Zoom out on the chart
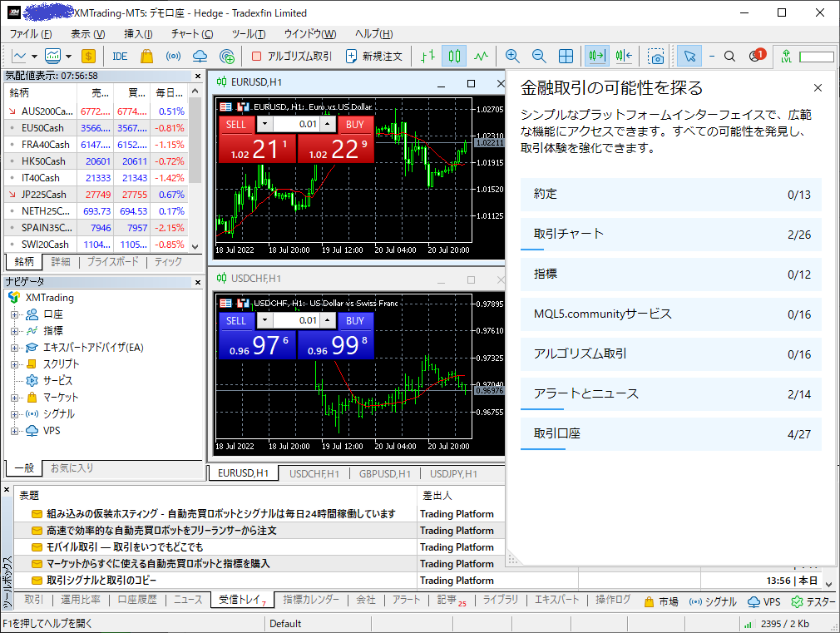Image resolution: width=840 pixels, height=633 pixels. click(539, 57)
